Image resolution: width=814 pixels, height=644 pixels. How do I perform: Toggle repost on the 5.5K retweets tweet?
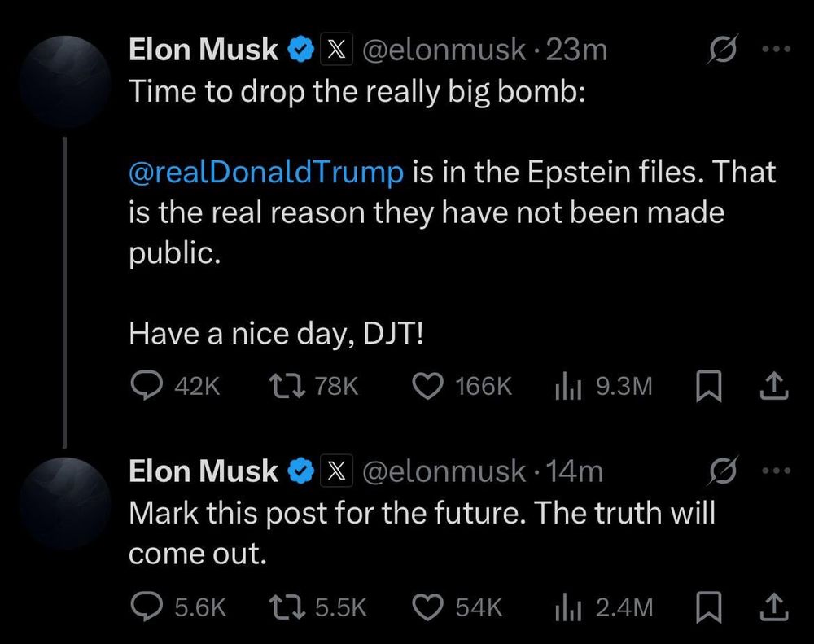click(287, 606)
